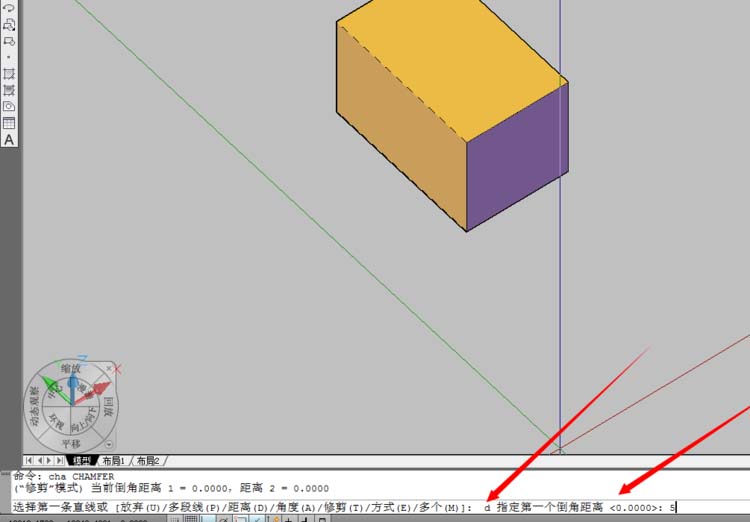Jump to the last layout tab arrow
750x522 pixels.
(60, 460)
